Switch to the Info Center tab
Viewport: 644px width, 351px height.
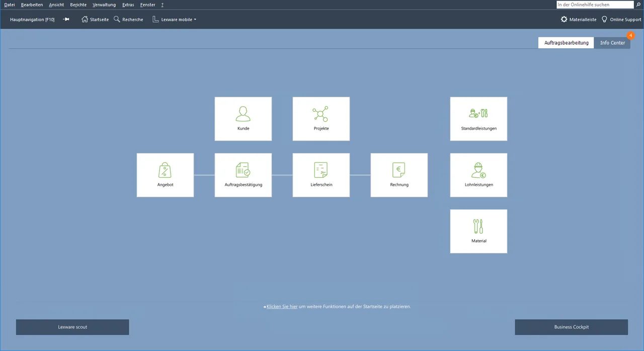(x=612, y=43)
